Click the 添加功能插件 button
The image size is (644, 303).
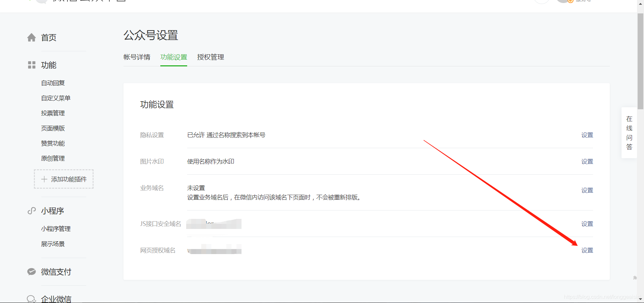64,179
